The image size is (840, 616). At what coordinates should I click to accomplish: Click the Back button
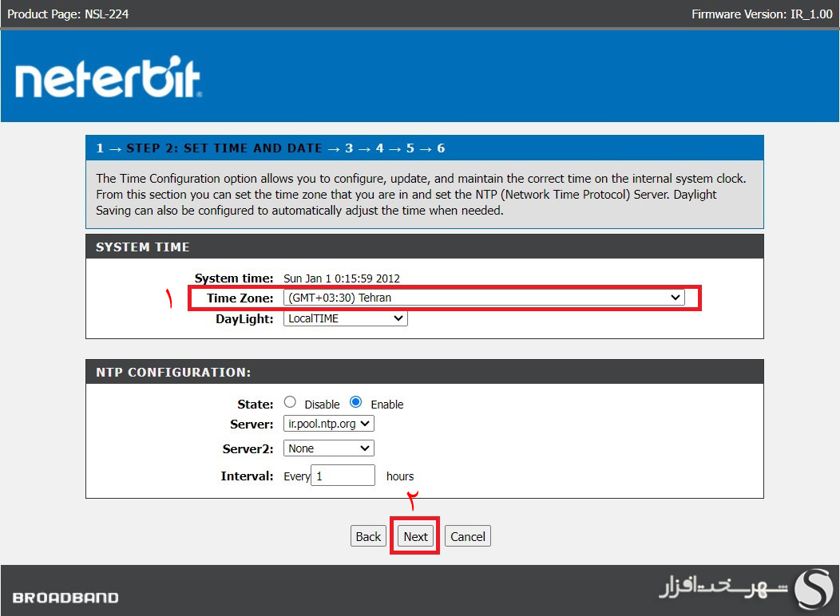[x=368, y=535]
